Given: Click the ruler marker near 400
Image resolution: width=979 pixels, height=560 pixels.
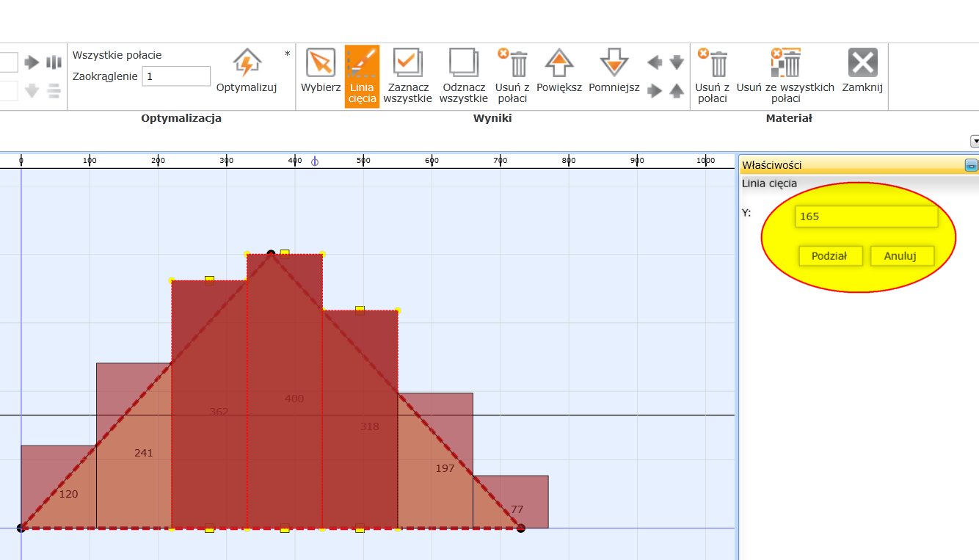Looking at the screenshot, I should point(315,161).
